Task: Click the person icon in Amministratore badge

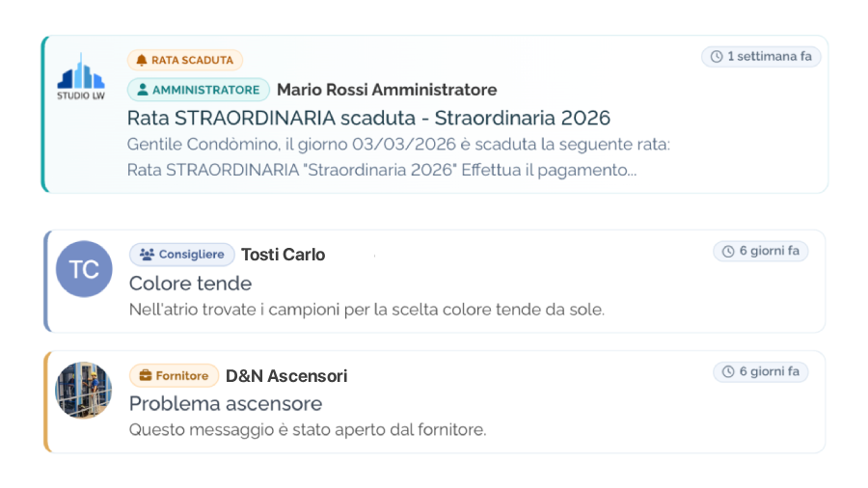Action: click(x=142, y=90)
